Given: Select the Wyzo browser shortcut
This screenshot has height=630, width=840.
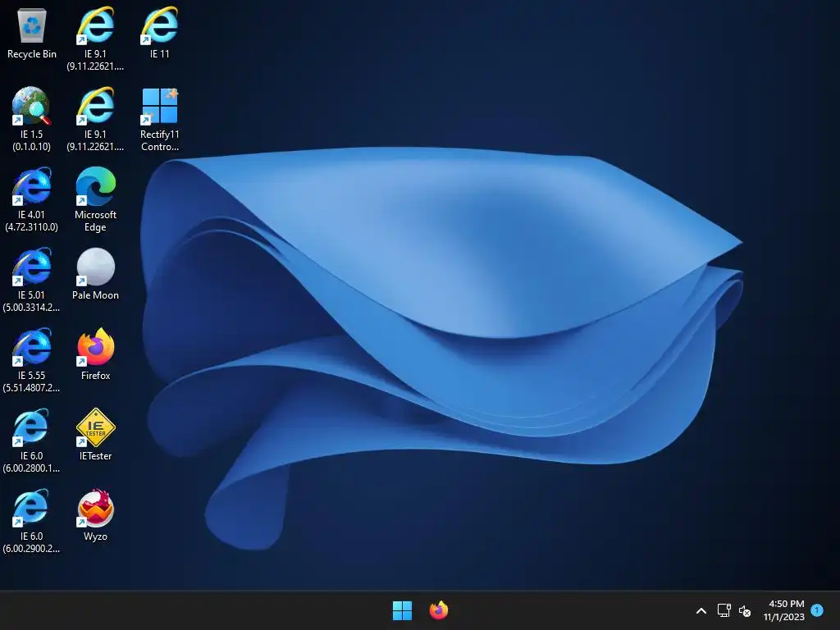Looking at the screenshot, I should 95,515.
